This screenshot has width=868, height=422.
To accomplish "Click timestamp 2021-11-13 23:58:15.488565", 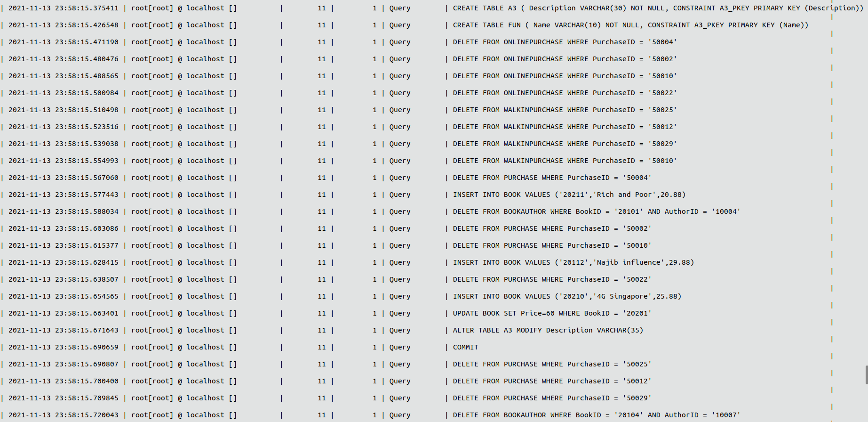I will click(x=64, y=76).
